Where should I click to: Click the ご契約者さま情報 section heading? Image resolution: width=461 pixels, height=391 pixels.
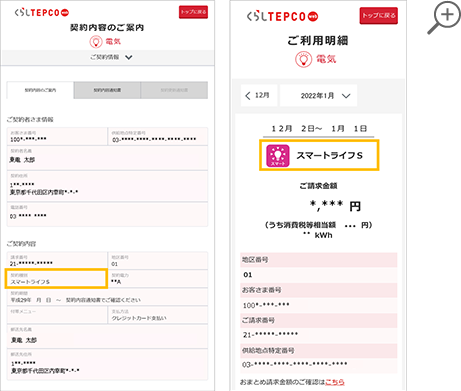tap(30, 120)
